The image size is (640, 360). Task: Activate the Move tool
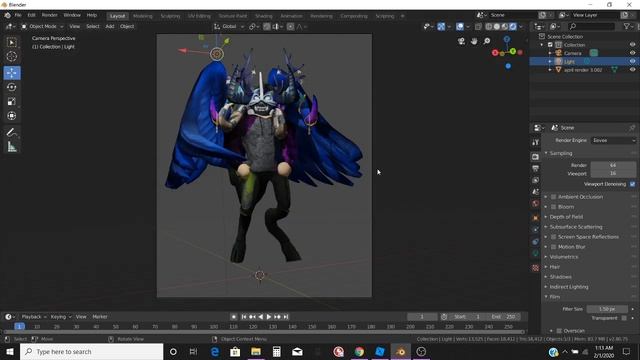click(x=12, y=73)
